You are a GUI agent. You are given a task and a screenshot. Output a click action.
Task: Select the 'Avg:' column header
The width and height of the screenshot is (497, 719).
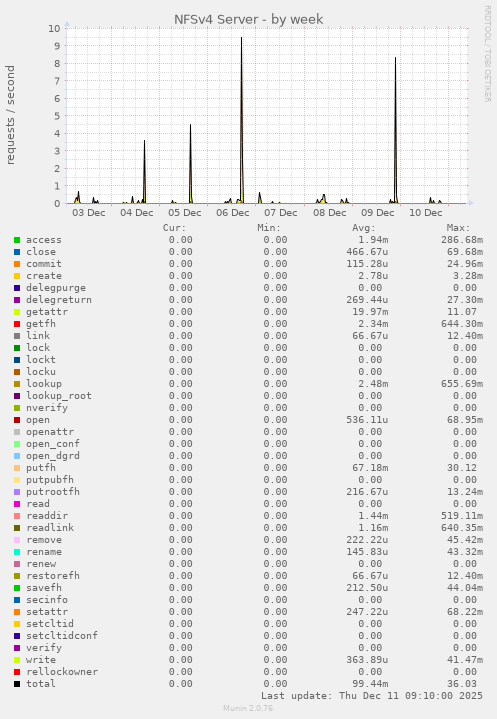(x=364, y=228)
